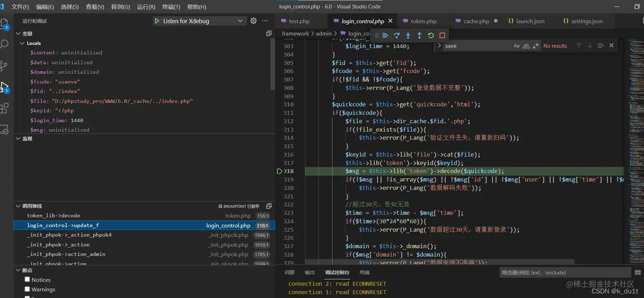Open launch.json via the gear icon
Viewport: 644px width, 298px height.
pyautogui.click(x=253, y=21)
